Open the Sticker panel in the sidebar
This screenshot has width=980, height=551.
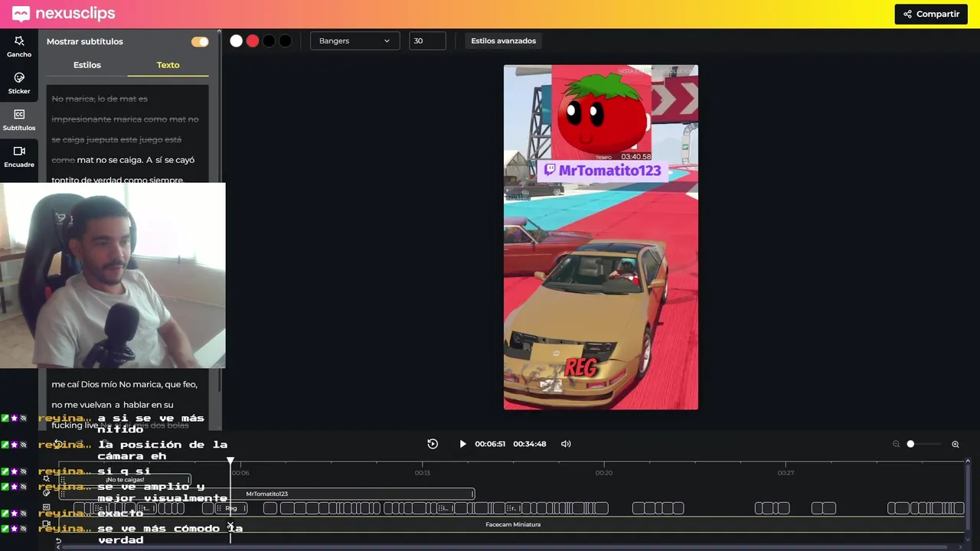coord(19,83)
